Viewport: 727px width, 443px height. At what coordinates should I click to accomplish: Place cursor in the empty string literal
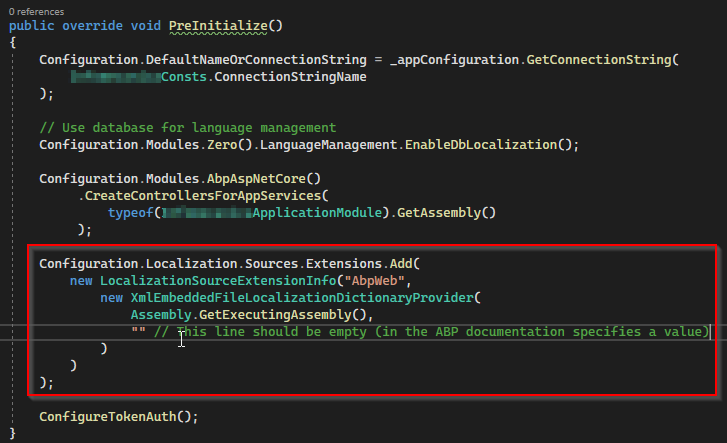point(138,332)
